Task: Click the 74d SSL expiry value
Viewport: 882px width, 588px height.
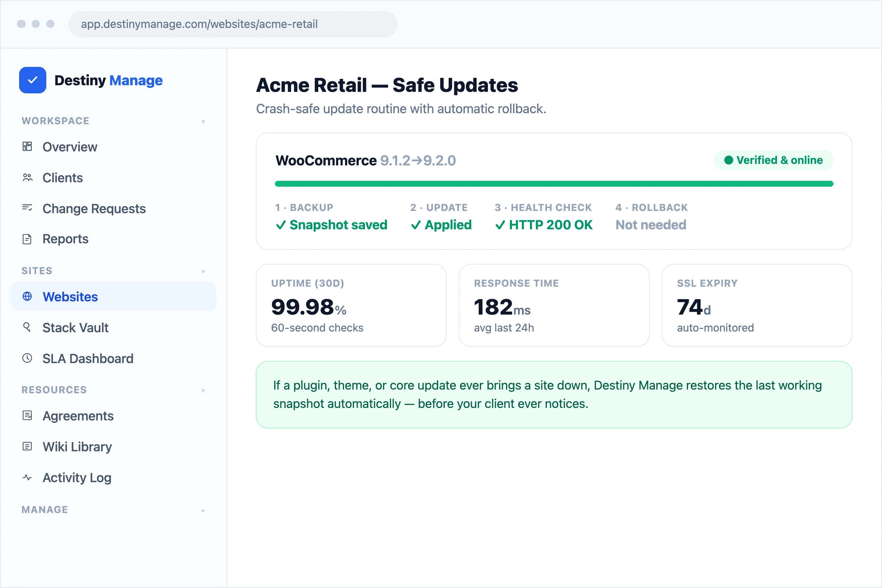Action: point(694,307)
